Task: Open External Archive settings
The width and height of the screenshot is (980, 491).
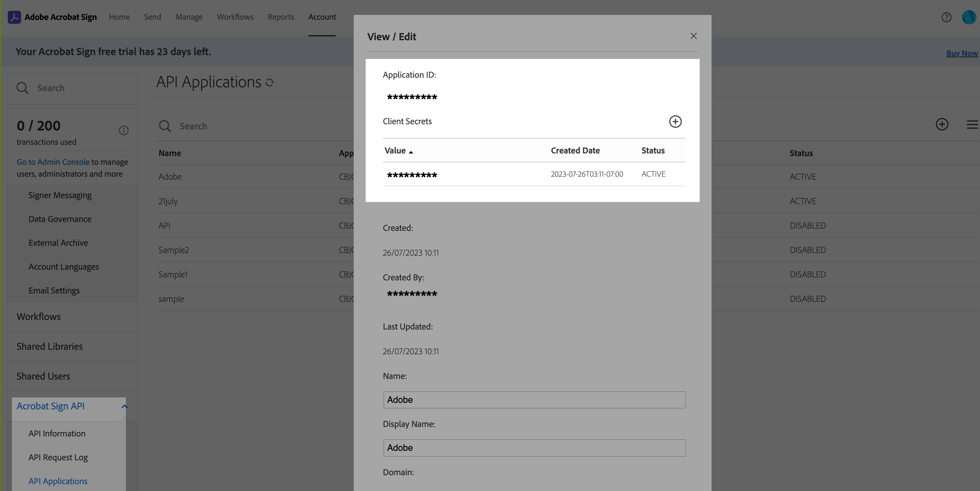Action: point(58,243)
